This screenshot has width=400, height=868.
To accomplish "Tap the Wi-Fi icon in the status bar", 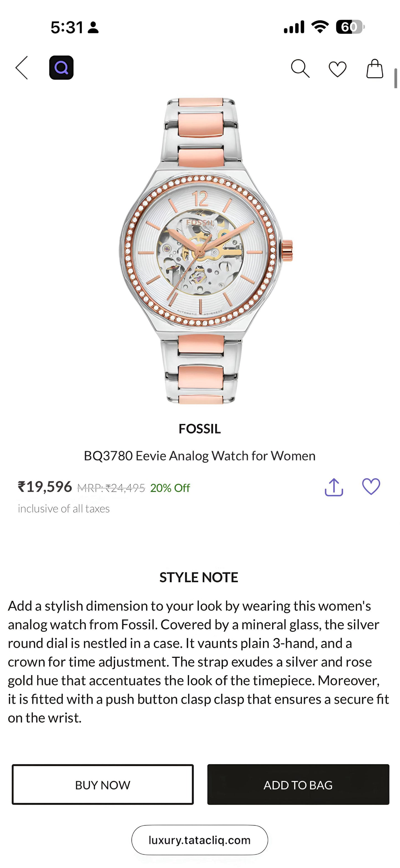I will [320, 27].
